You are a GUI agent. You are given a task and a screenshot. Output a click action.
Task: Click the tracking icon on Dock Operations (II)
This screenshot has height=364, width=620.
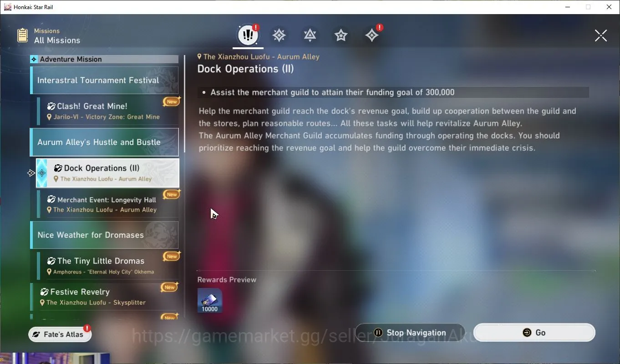42,173
